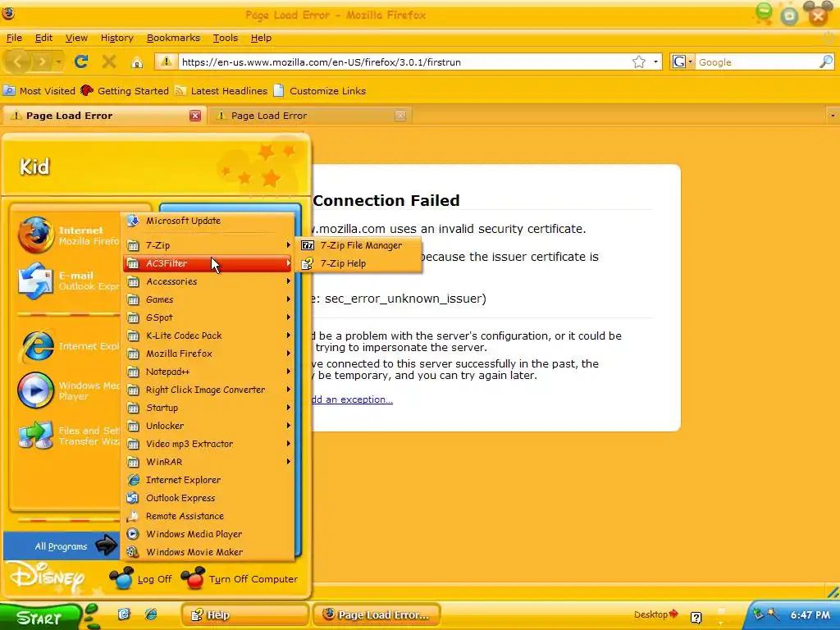Open 7-Zip Help from submenu
This screenshot has height=630, width=840.
pyautogui.click(x=360, y=263)
